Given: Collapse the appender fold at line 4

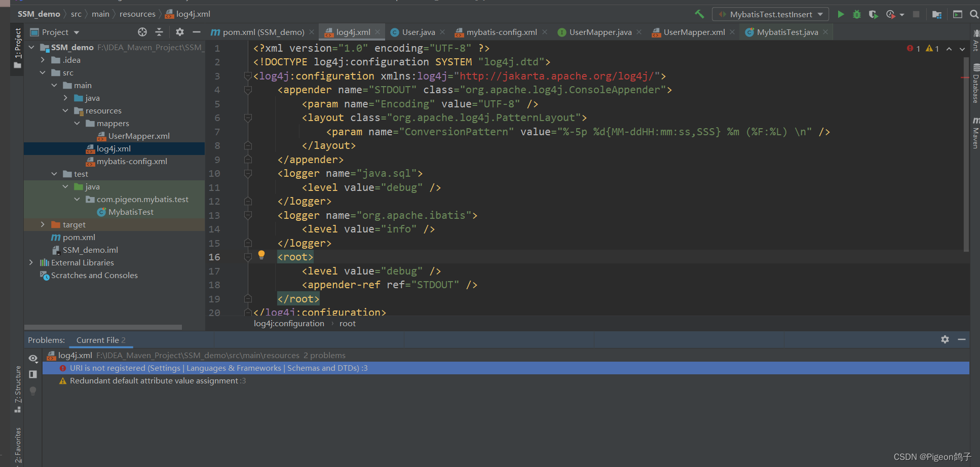Looking at the screenshot, I should point(248,89).
